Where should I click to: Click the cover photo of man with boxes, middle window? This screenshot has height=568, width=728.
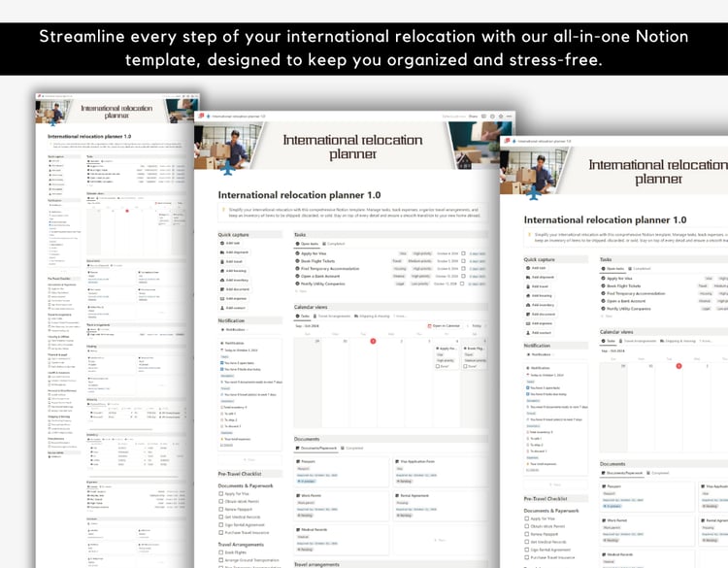click(x=226, y=146)
